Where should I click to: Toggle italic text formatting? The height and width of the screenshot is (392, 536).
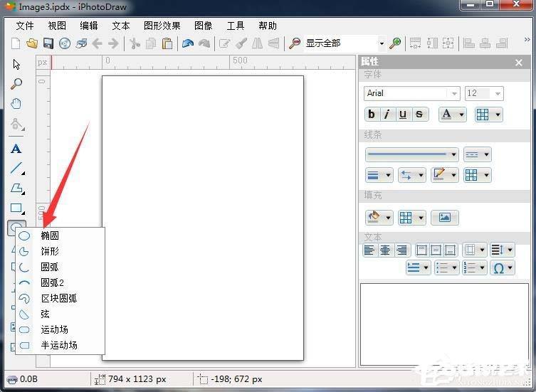(x=387, y=114)
